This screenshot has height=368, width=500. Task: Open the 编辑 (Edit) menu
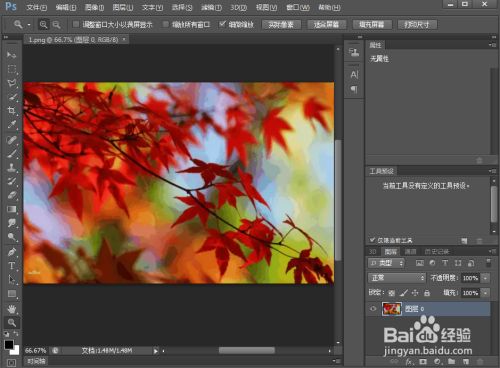click(x=65, y=7)
